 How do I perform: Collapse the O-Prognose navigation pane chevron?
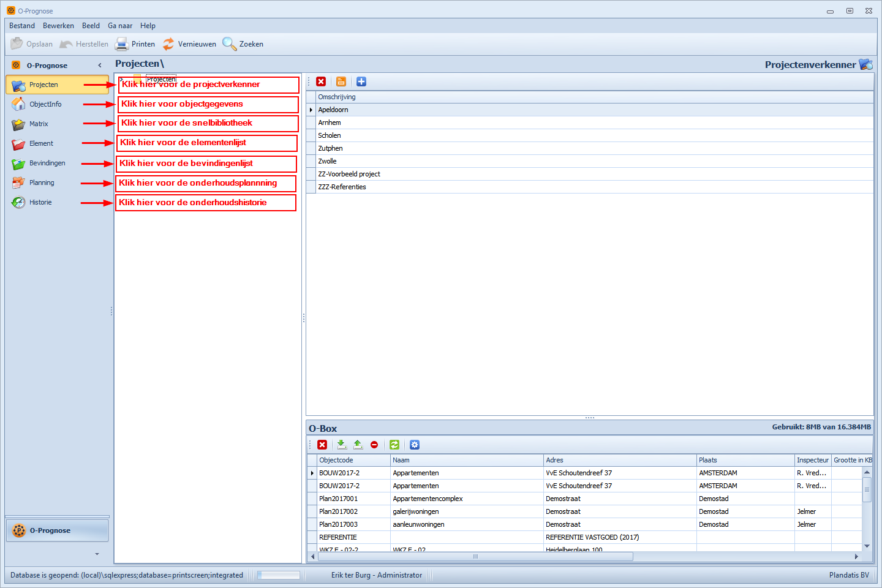[100, 66]
